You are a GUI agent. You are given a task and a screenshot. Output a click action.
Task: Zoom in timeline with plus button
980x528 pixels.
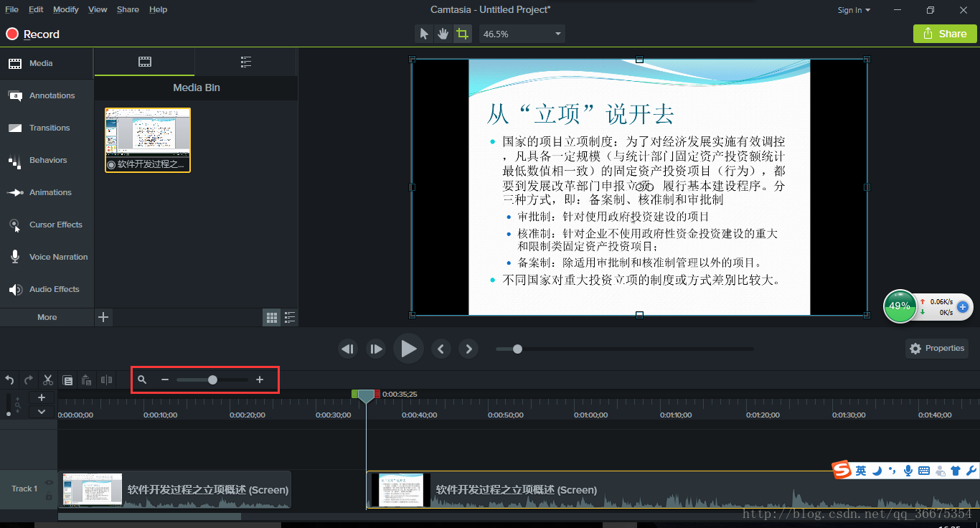coord(260,379)
